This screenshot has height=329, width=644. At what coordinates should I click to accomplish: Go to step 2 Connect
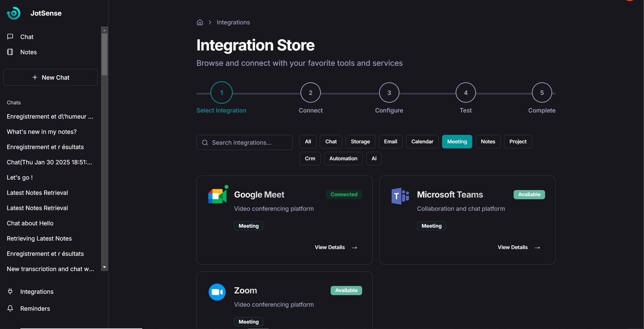pyautogui.click(x=310, y=93)
